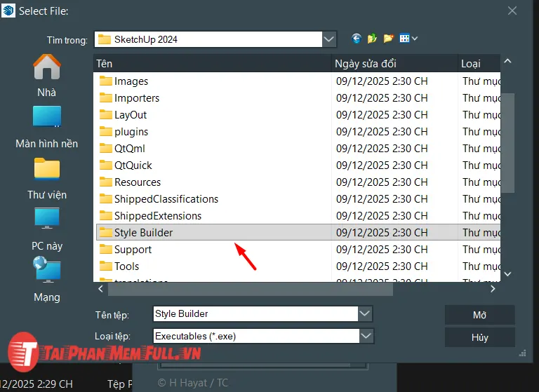This screenshot has width=539, height=392.
Task: Click the Tools folder modified date cell
Action: pos(382,266)
